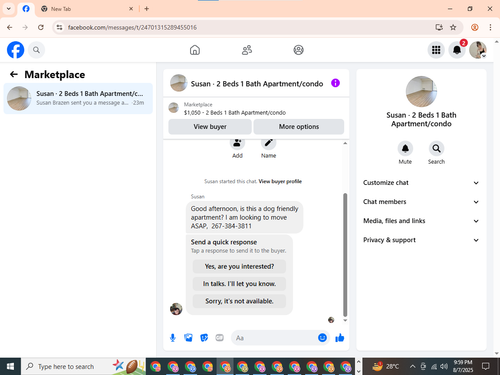Open the Groups icon in top navigation

pyautogui.click(x=298, y=50)
